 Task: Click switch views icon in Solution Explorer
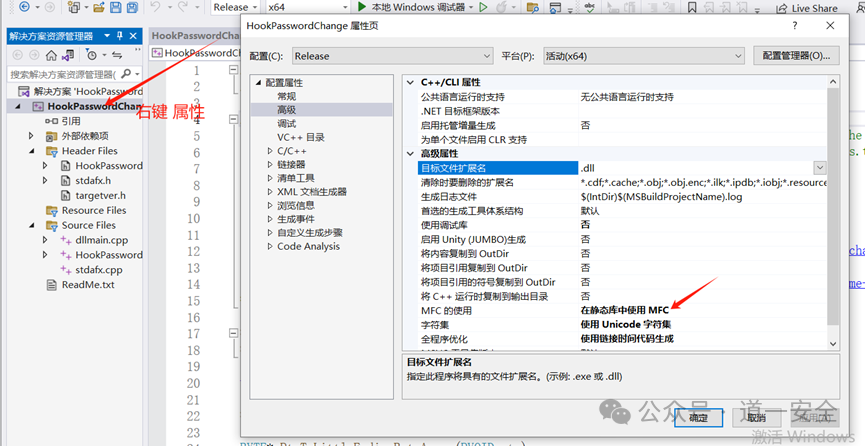point(68,55)
